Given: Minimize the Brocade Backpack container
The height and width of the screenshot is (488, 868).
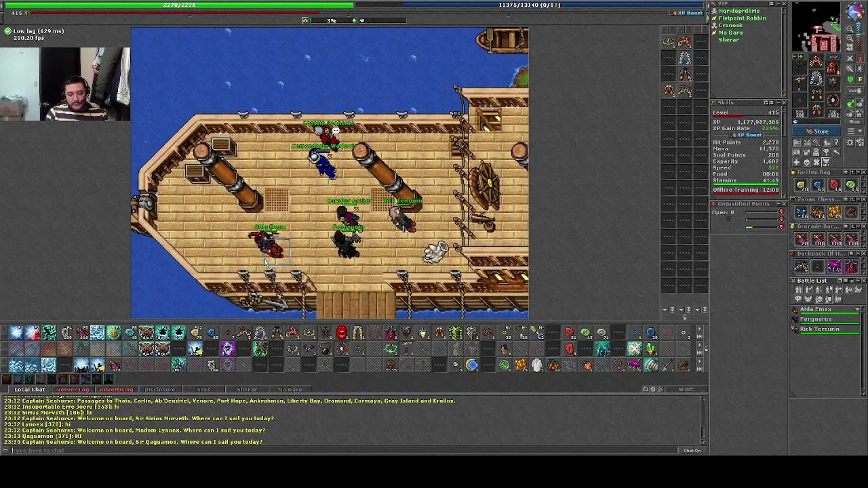Looking at the screenshot, I should pyautogui.click(x=858, y=226).
